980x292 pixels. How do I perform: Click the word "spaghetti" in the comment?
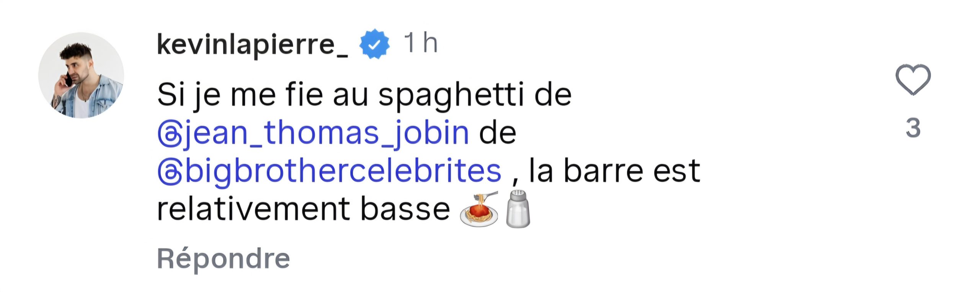pyautogui.click(x=451, y=95)
